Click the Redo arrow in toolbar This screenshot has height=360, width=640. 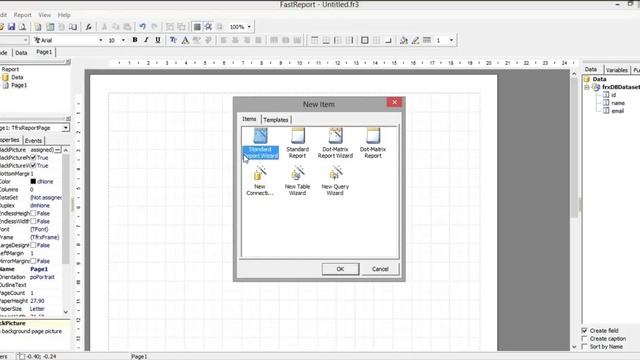point(154,27)
